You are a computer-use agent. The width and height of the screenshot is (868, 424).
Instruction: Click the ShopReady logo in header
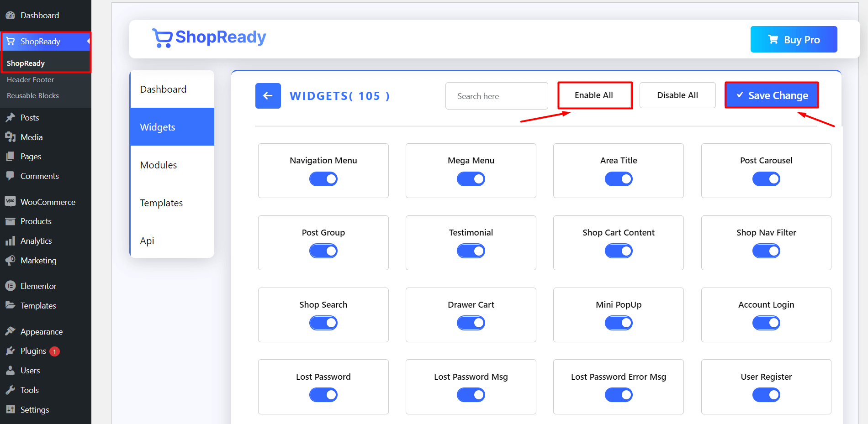click(x=209, y=37)
